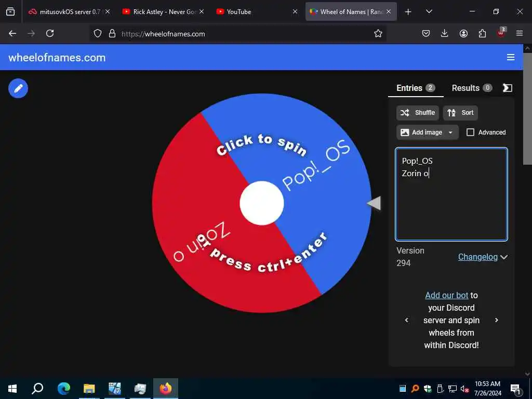Click the tracking protection shield icon
Viewport: 532px width, 399px height.
click(x=98, y=34)
